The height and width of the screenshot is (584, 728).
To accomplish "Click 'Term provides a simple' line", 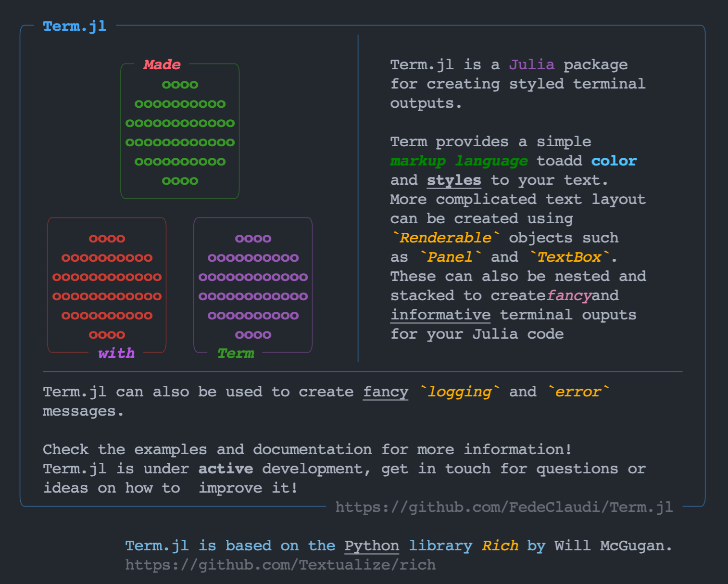I will (491, 141).
